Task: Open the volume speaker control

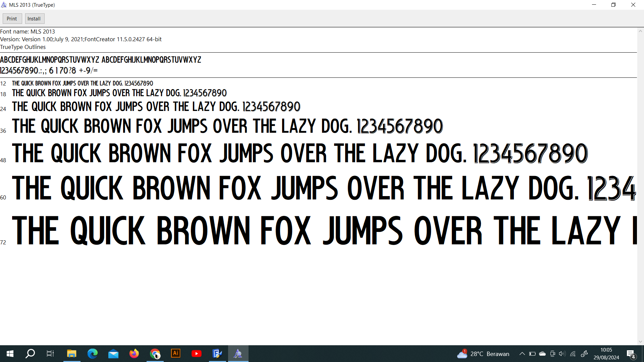Action: [562, 354]
